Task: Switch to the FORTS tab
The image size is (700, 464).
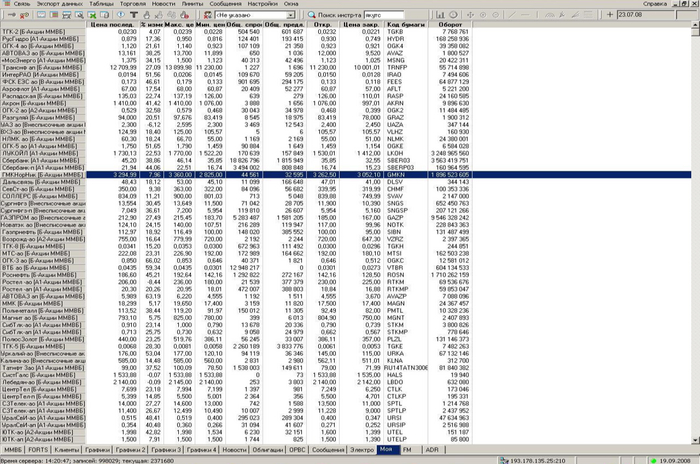Action: pyautogui.click(x=39, y=451)
